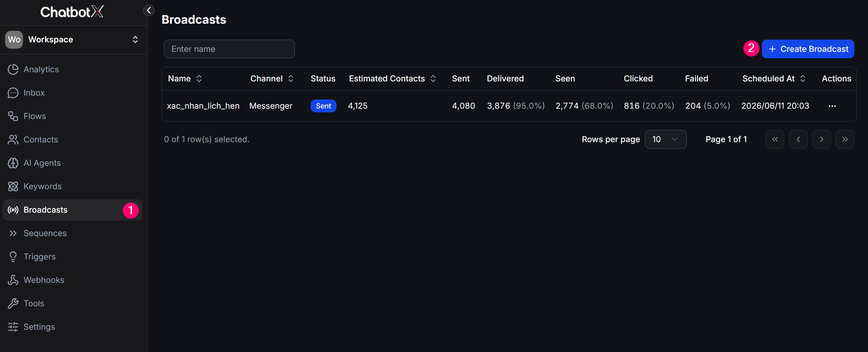
Task: Open the rows per page dropdown
Action: (665, 139)
